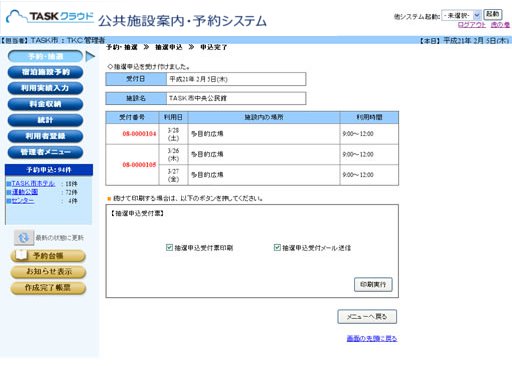
Task: Open the 料金収納 menu
Action: click(x=45, y=104)
